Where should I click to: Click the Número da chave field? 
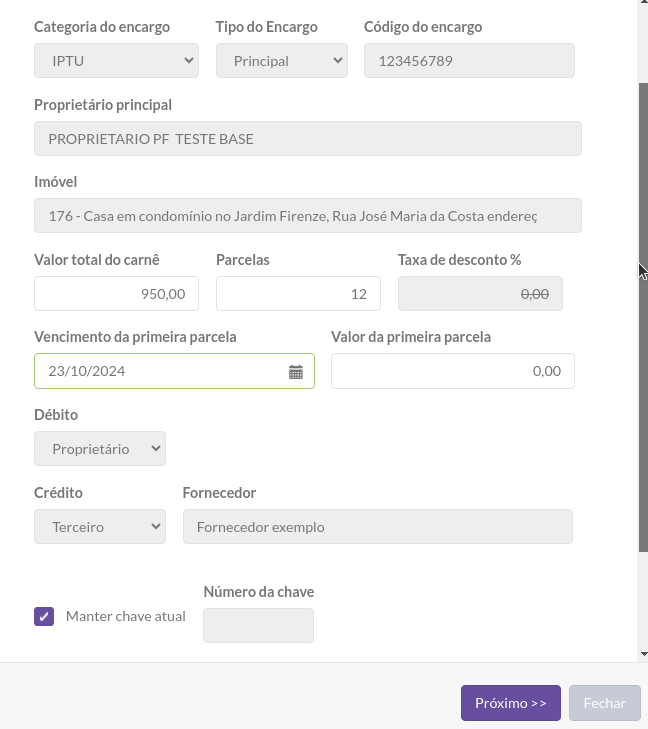click(258, 625)
